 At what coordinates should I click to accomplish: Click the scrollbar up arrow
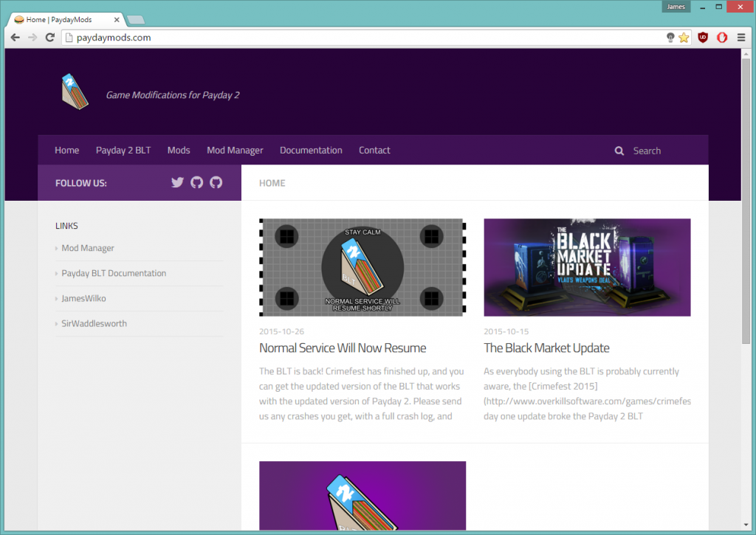746,53
